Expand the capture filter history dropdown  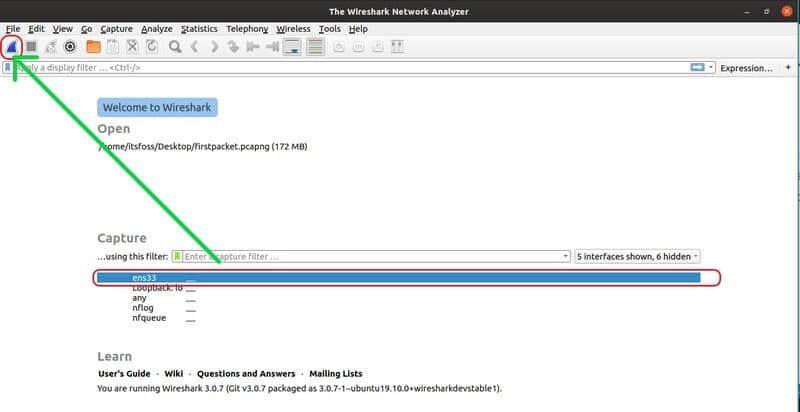pos(566,256)
